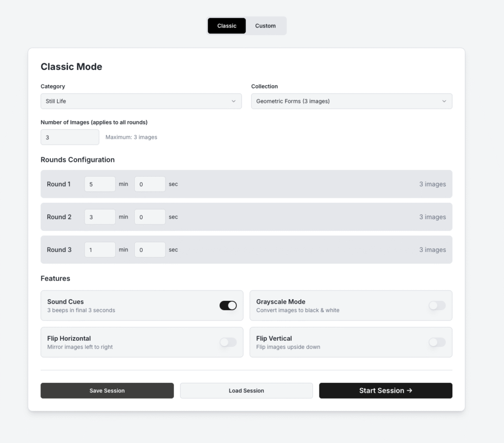Turn on Flip Horizontal toggle

coord(228,342)
